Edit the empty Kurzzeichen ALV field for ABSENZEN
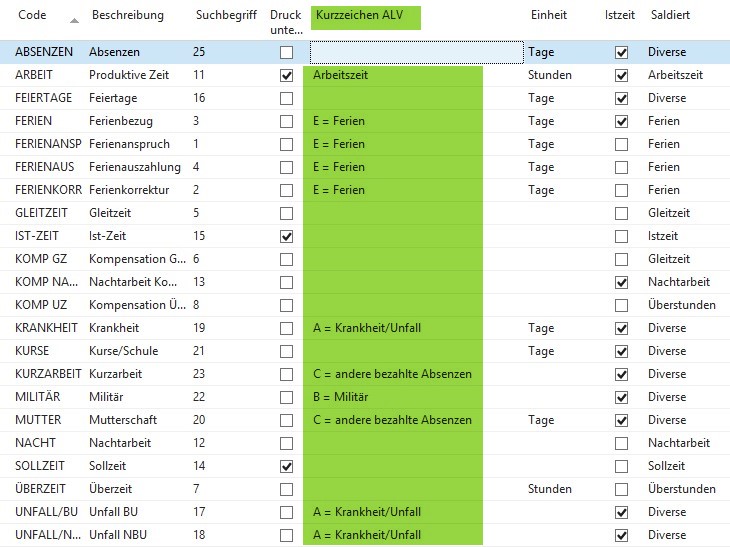The width and height of the screenshot is (730, 547). [x=416, y=52]
